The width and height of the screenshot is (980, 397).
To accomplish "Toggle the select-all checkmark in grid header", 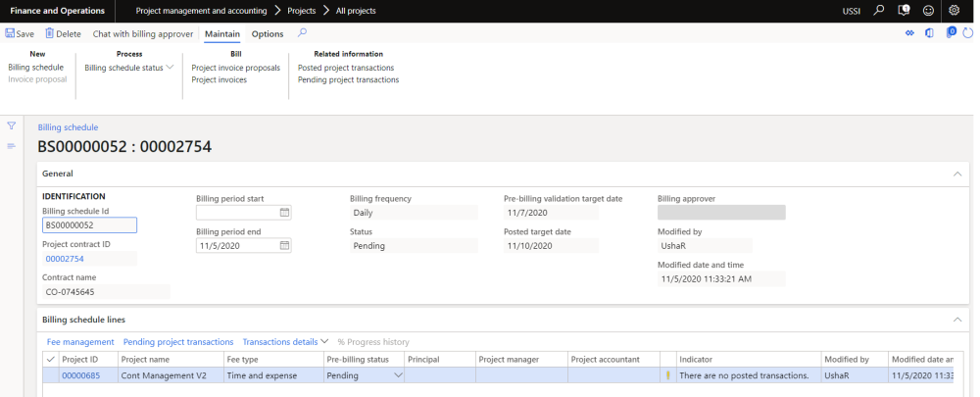I will click(51, 360).
